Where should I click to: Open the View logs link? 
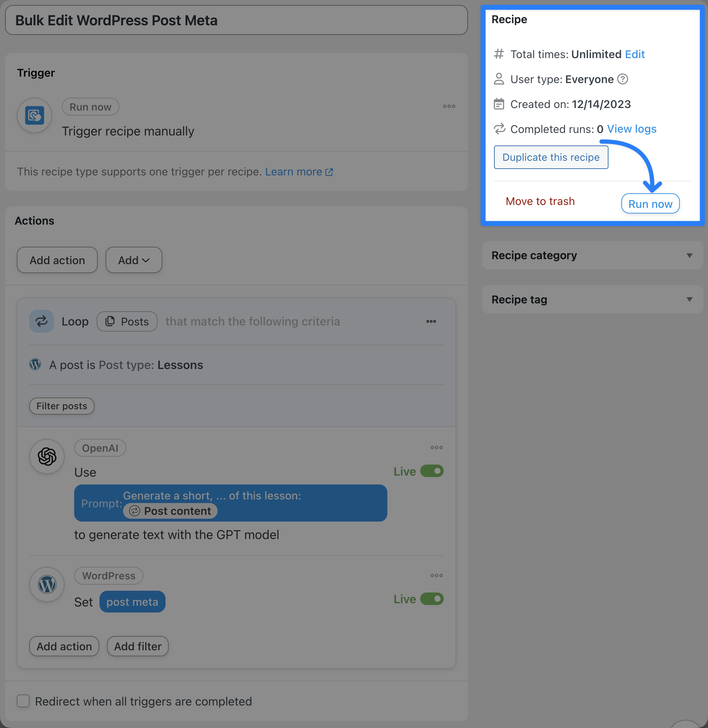(631, 129)
